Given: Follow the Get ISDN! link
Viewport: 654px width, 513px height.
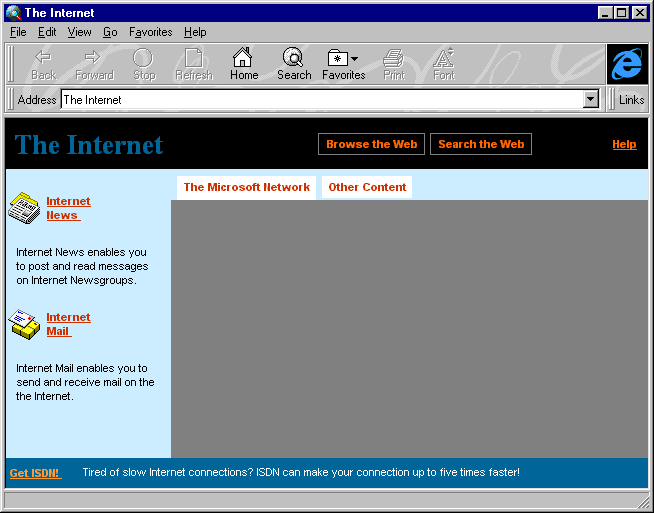Looking at the screenshot, I should click(35, 473).
